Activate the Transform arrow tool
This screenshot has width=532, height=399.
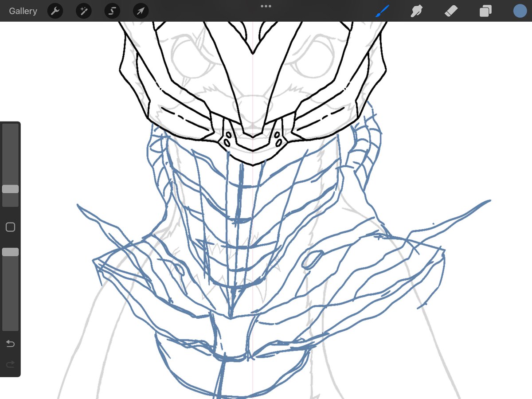coord(140,11)
